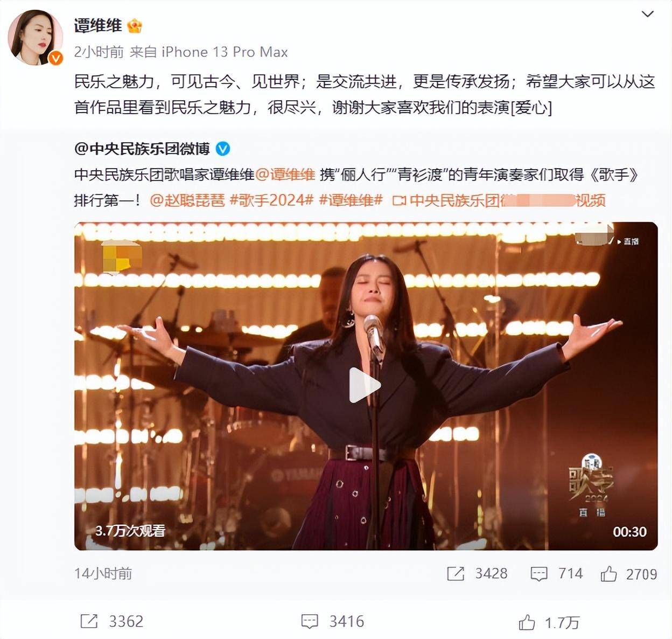Viewport: 672px width, 639px height.
Task: Open the 谭维维 username link
Action: click(x=98, y=26)
